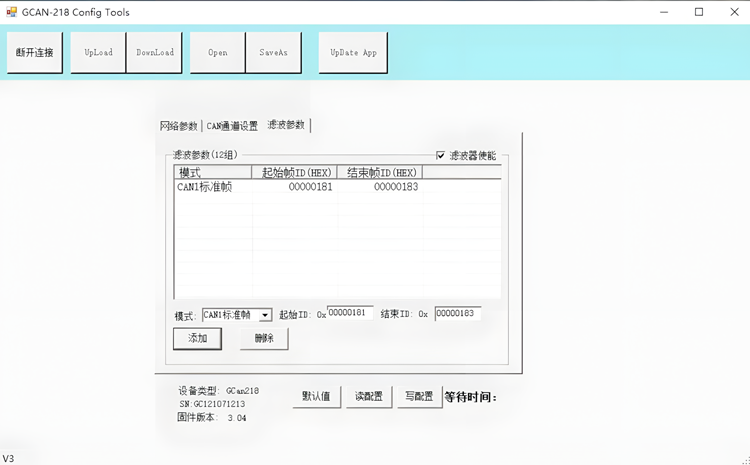Click the GCAN-218 app icon in title bar
The width and height of the screenshot is (750, 465).
click(11, 12)
